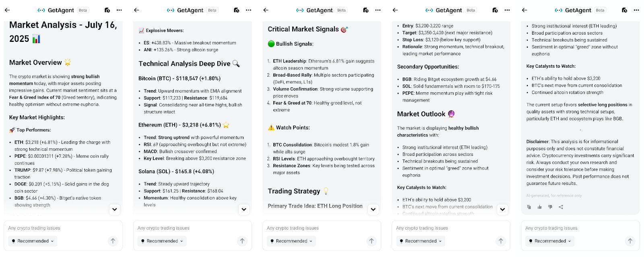
Task: Go back from the Technical Analysis Deep Dive screen
Action: point(136,10)
